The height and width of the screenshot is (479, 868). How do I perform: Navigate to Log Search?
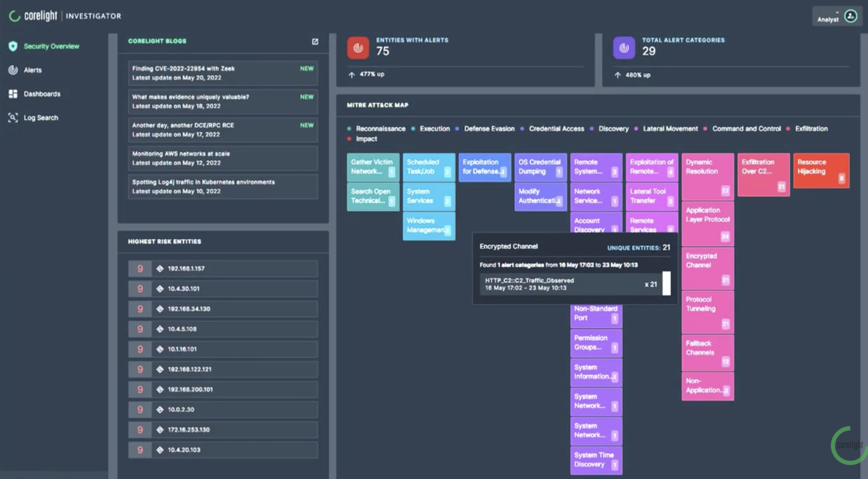(x=41, y=118)
